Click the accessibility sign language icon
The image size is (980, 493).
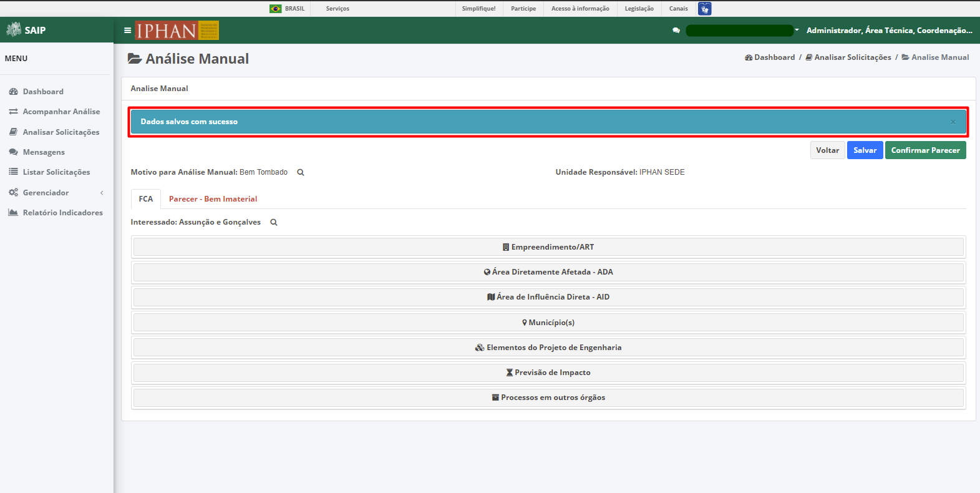(x=705, y=9)
